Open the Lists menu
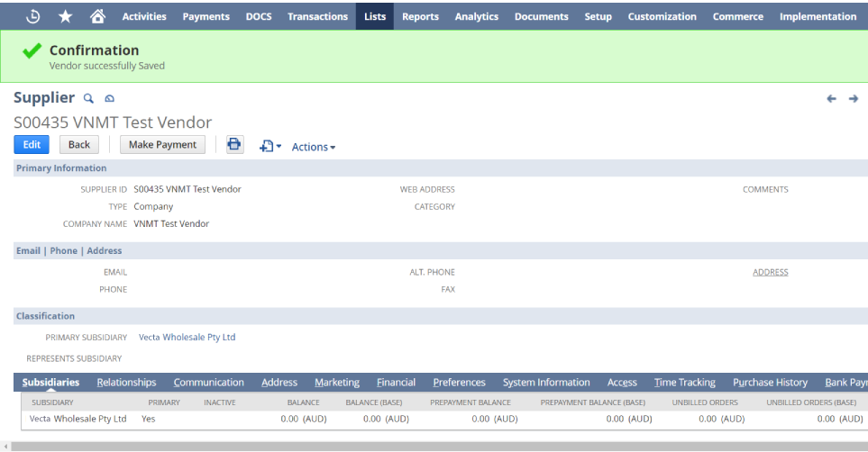The width and height of the screenshot is (868, 452). click(x=375, y=16)
